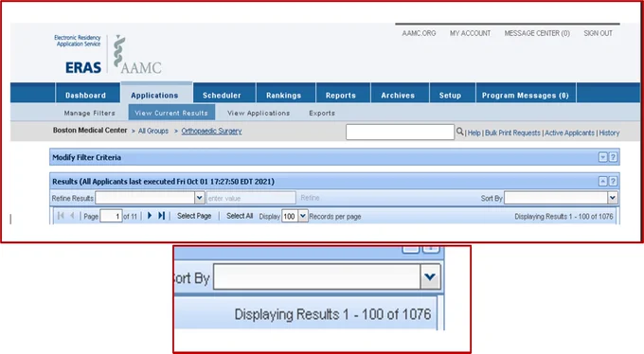
Task: Click Select Page
Action: [x=194, y=216]
